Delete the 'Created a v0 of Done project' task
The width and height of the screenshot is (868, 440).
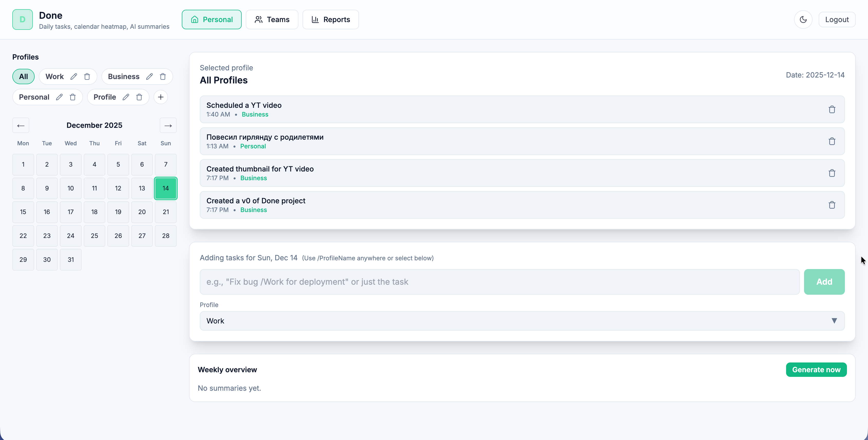coord(832,205)
